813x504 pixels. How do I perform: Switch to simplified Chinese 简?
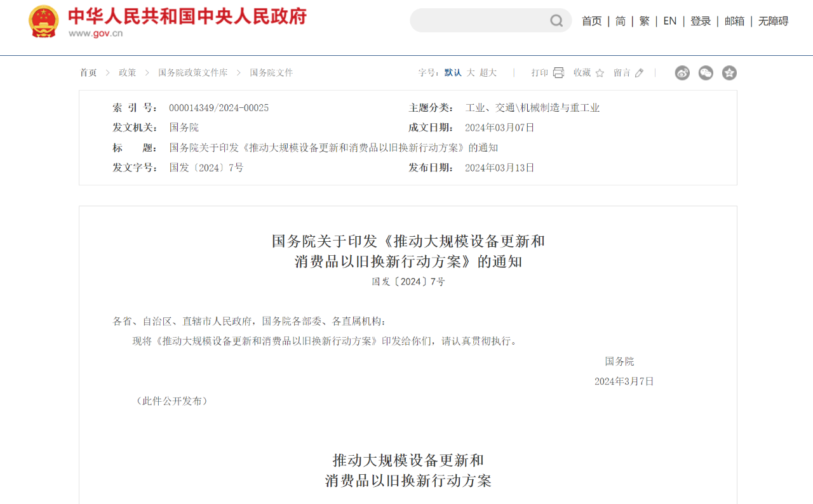(621, 21)
